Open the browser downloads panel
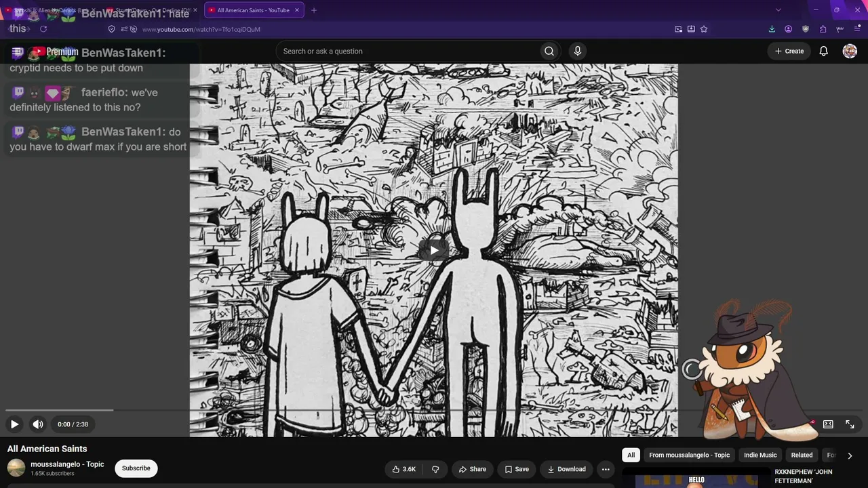The width and height of the screenshot is (868, 488). [x=772, y=29]
